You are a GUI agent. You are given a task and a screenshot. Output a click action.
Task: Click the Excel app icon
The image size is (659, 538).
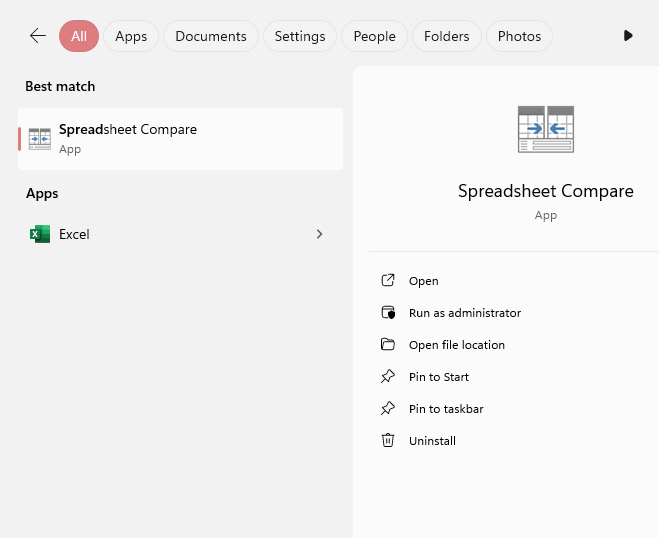pos(40,234)
